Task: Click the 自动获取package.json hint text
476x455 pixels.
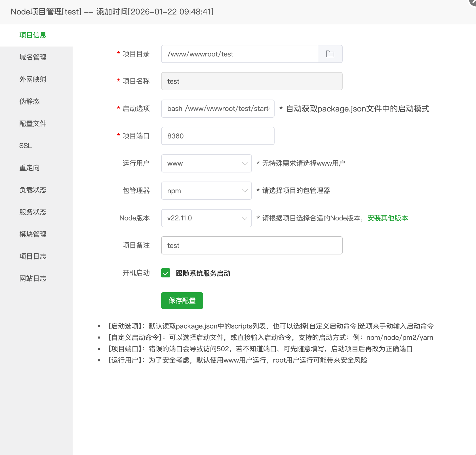Action: point(354,109)
